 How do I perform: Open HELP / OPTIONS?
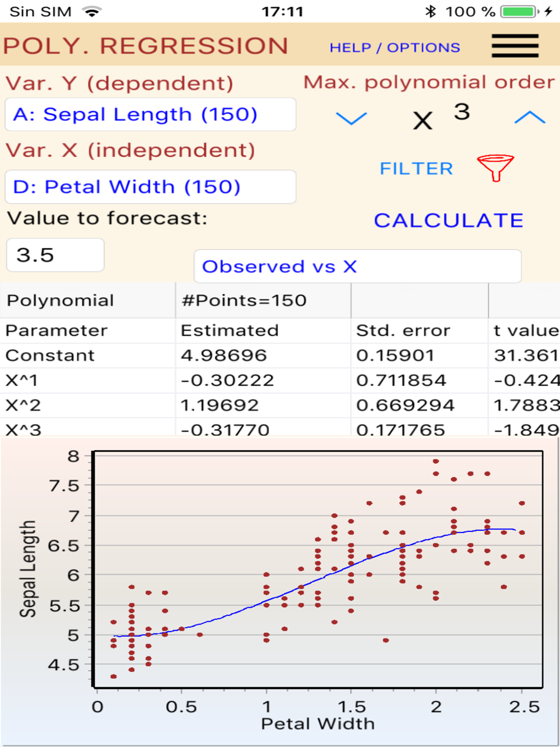point(395,48)
